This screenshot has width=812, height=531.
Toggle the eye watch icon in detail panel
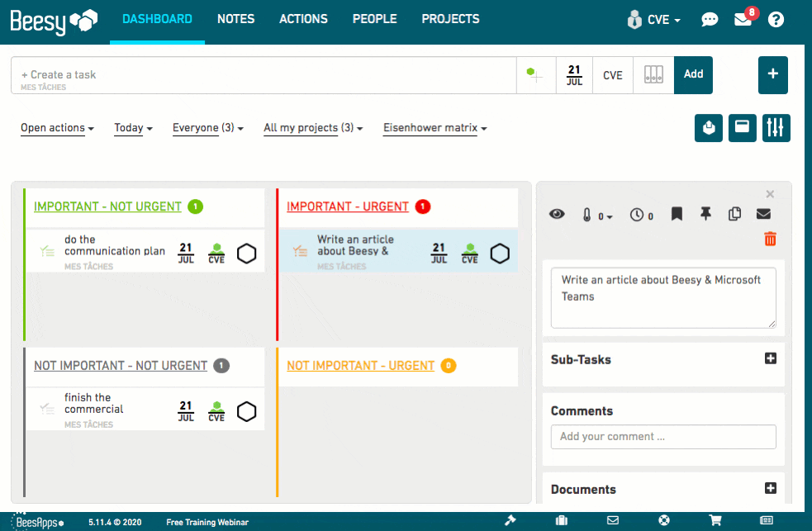(x=558, y=214)
